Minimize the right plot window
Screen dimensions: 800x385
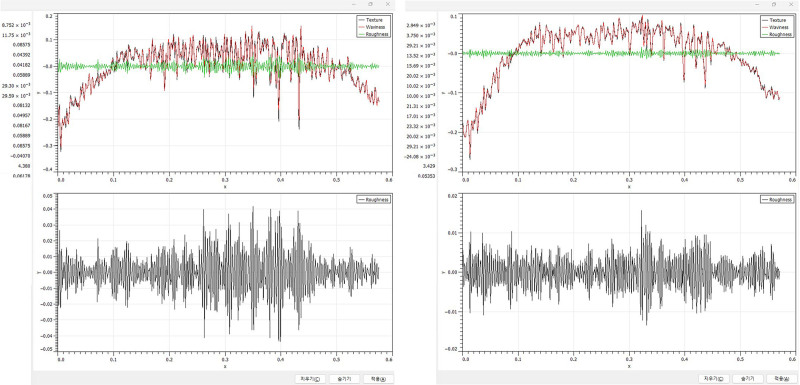click(758, 4)
